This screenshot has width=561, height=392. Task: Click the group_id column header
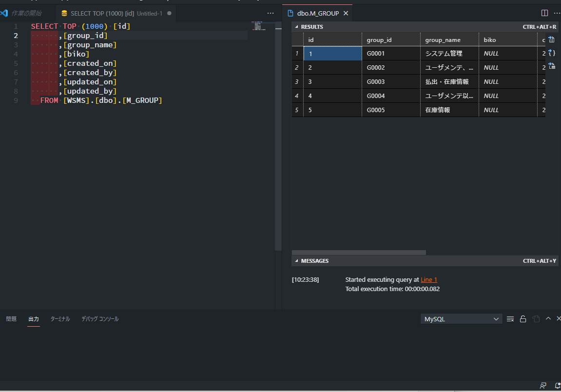(x=391, y=40)
